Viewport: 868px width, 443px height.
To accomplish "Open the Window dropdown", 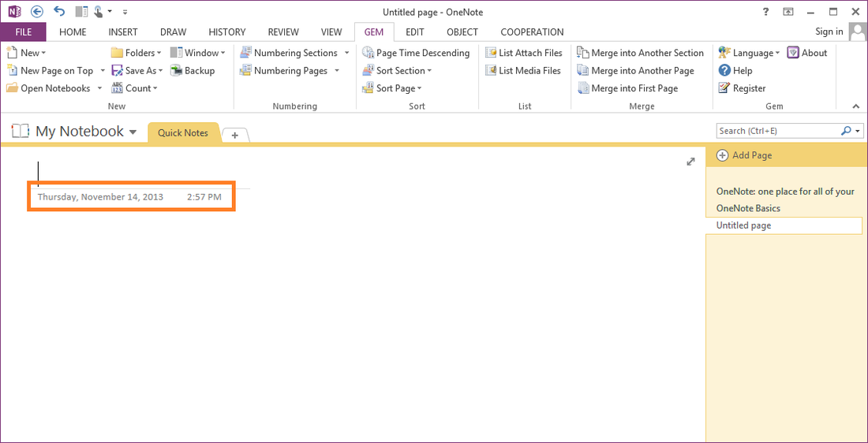I will coord(197,53).
